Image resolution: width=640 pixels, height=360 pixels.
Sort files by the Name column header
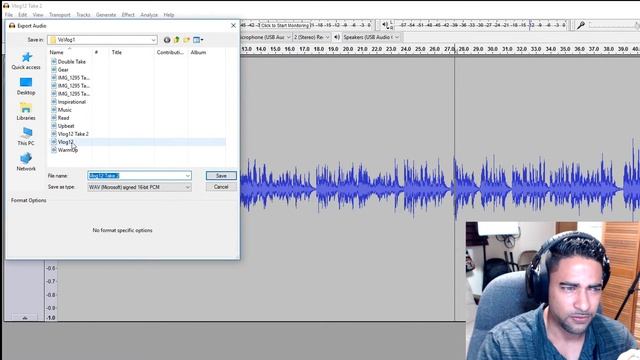click(56, 52)
